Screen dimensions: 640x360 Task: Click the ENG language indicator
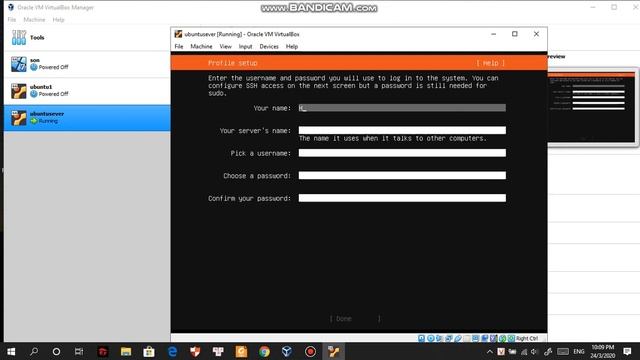click(579, 351)
